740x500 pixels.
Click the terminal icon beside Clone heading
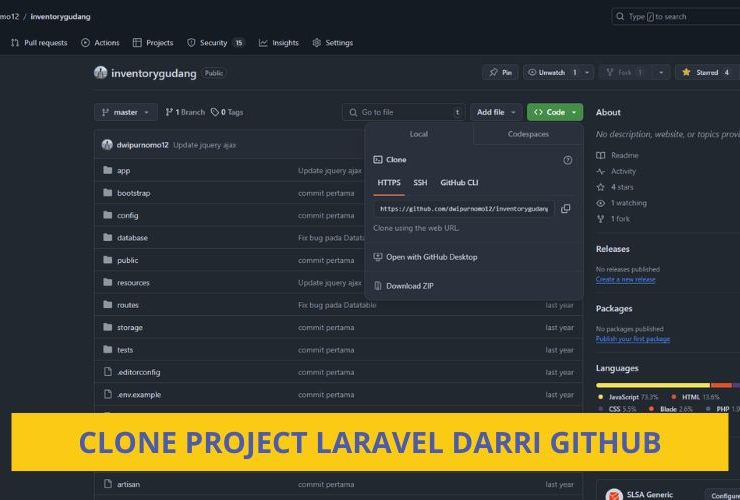click(x=378, y=160)
